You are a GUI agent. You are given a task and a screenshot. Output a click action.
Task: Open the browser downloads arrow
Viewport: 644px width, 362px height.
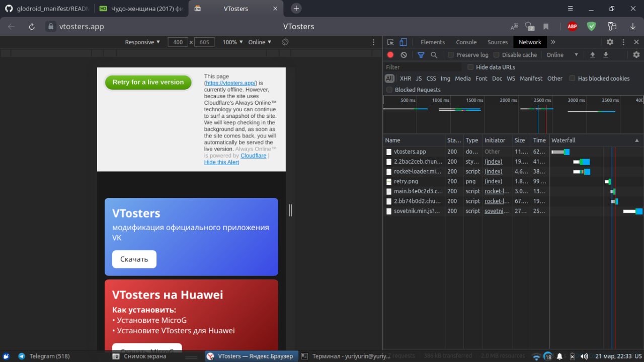point(633,26)
